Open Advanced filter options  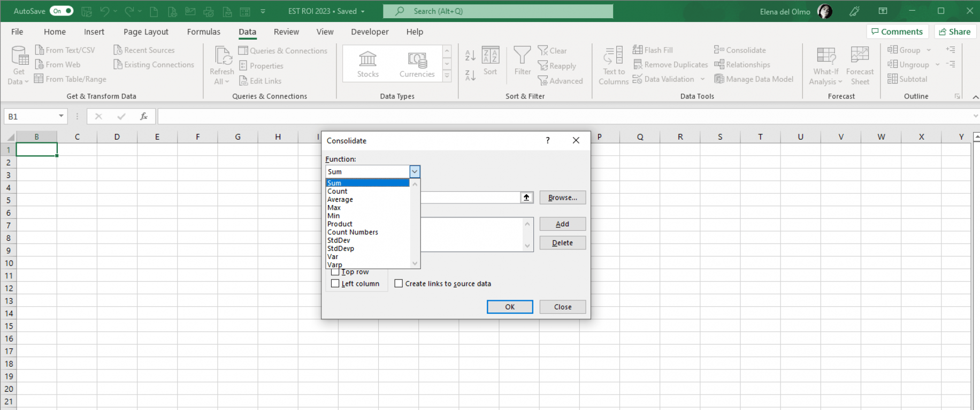(560, 81)
